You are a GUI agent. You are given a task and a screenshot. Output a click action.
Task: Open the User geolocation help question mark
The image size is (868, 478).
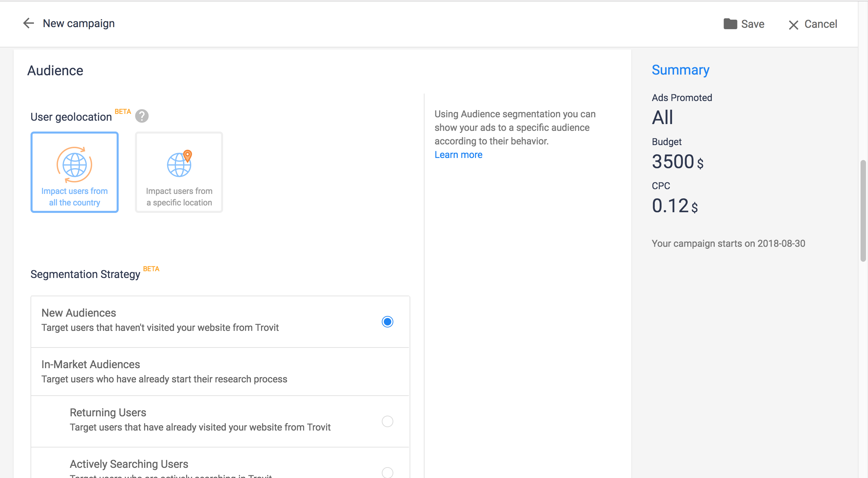point(142,116)
